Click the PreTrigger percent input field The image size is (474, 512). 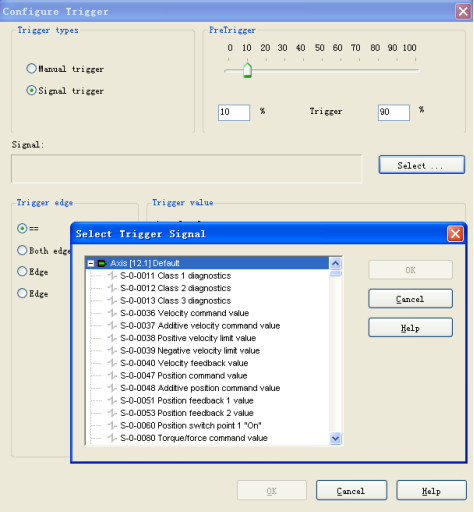(x=234, y=112)
